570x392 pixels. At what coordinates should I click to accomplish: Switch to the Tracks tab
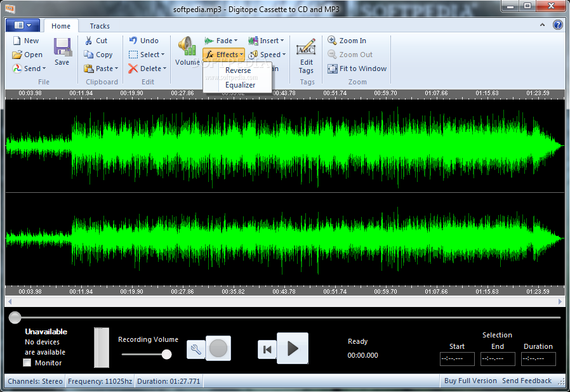coord(100,26)
